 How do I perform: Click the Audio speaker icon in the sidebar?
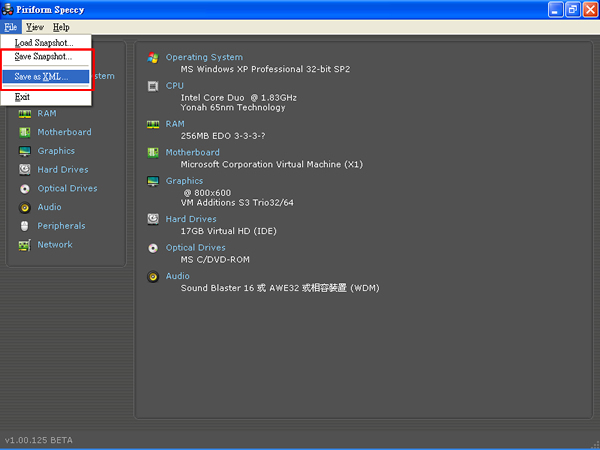(25, 207)
